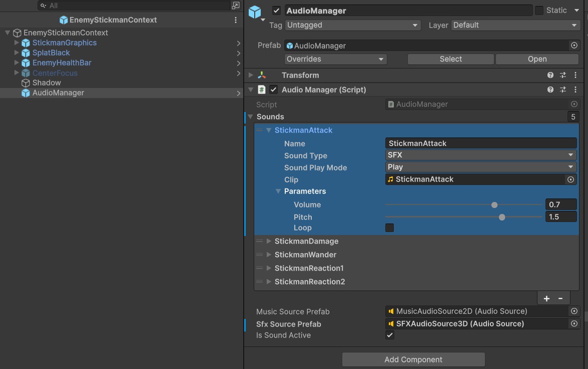Image resolution: width=588 pixels, height=369 pixels.
Task: Click the Volume slider handle
Action: pyautogui.click(x=494, y=205)
